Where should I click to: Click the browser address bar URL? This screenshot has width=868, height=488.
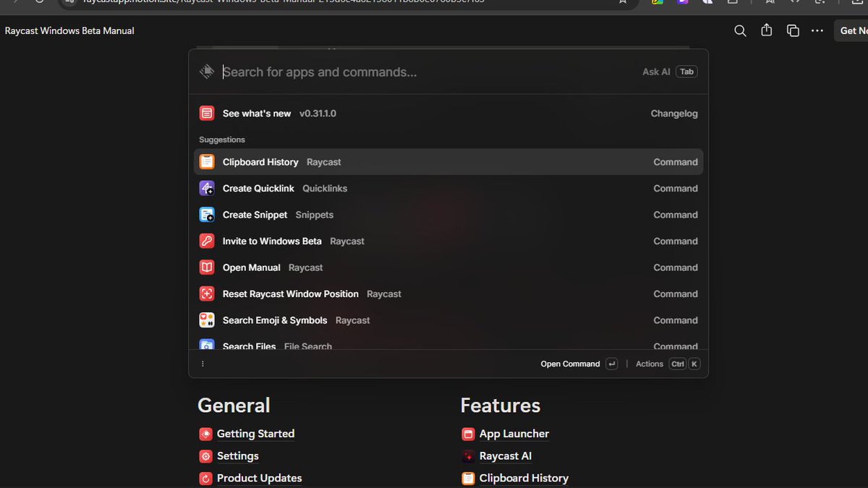[x=282, y=2]
